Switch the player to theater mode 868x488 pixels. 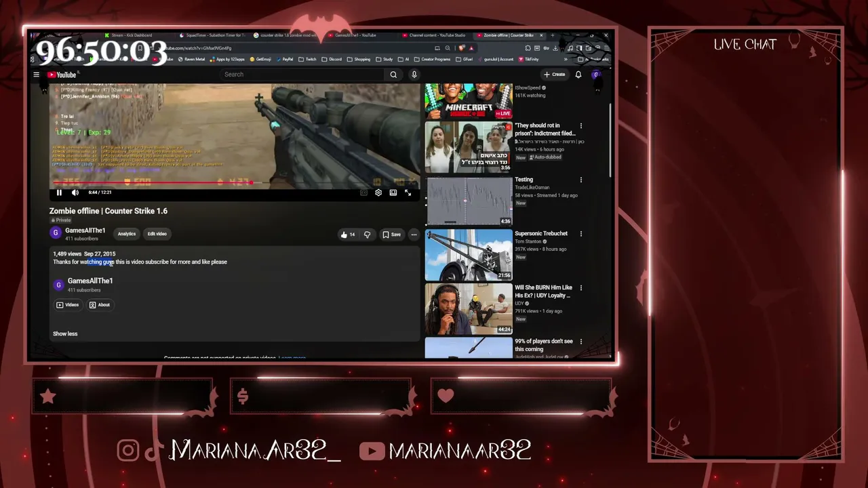coord(393,192)
